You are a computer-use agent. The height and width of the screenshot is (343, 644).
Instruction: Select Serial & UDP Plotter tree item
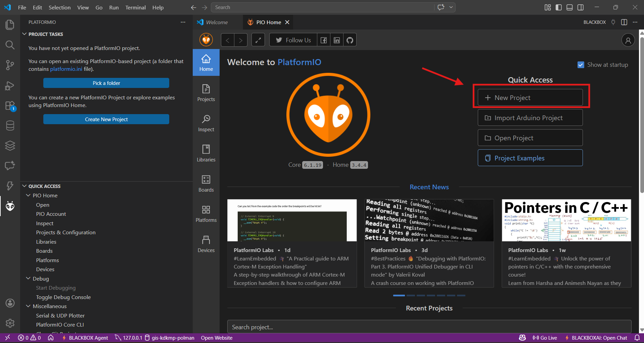[60, 315]
